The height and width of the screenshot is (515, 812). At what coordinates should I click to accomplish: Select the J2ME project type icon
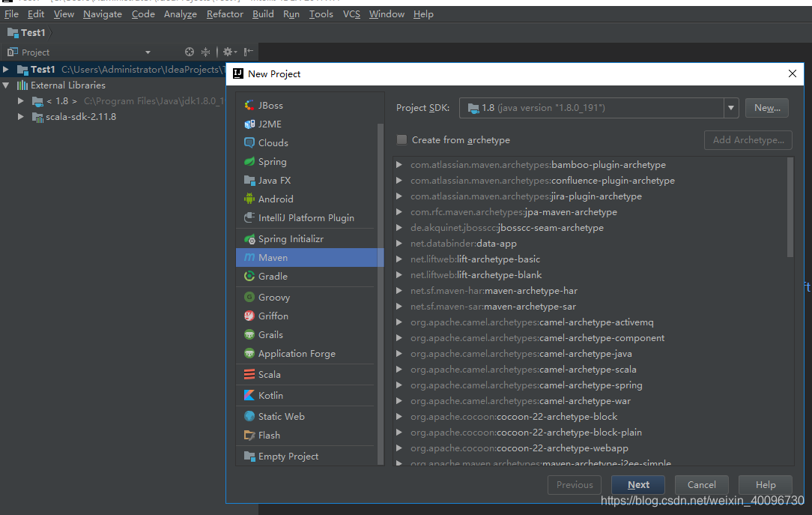click(249, 124)
